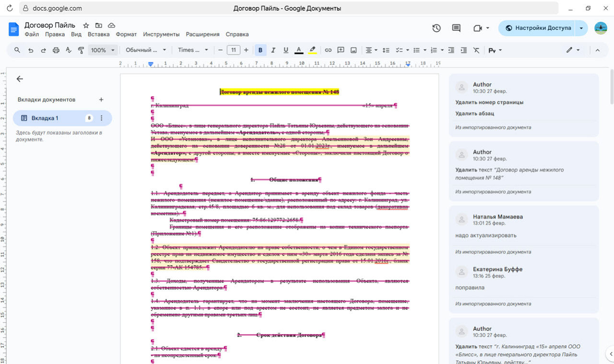The height and width of the screenshot is (364, 614).
Task: Increase indent
Action: coord(463,50)
